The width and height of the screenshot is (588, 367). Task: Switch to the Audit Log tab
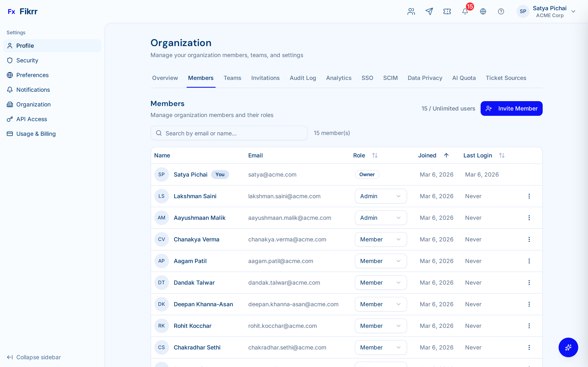tap(303, 78)
